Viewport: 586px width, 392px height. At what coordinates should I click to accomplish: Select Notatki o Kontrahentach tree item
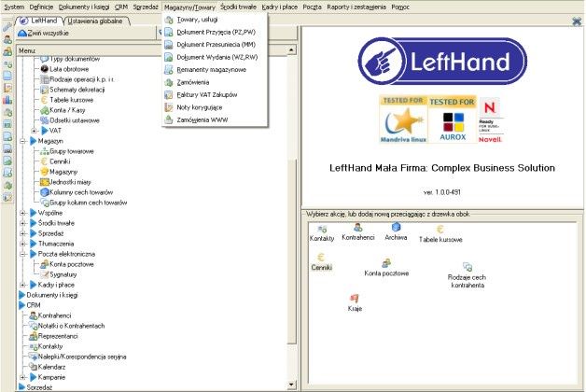[x=71, y=326]
